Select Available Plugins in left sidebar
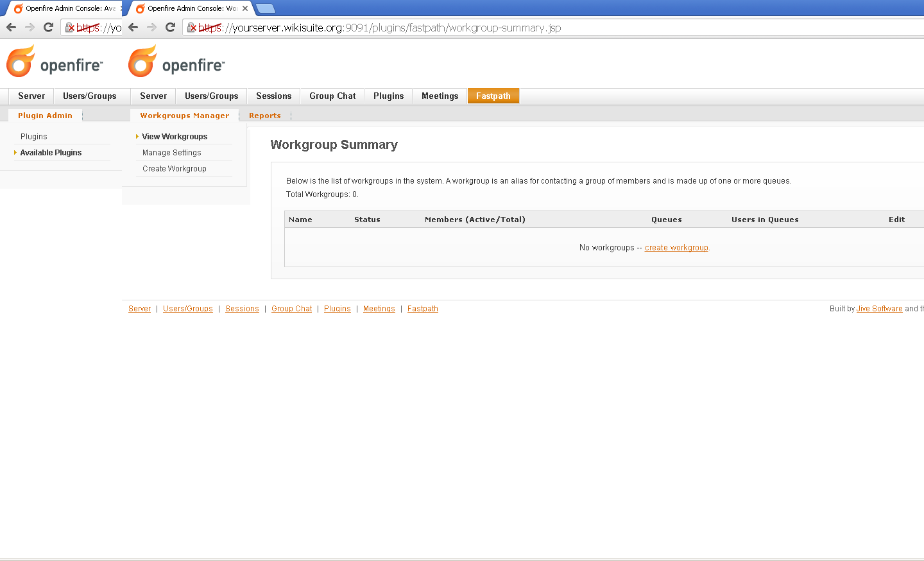The height and width of the screenshot is (561, 924). point(51,153)
